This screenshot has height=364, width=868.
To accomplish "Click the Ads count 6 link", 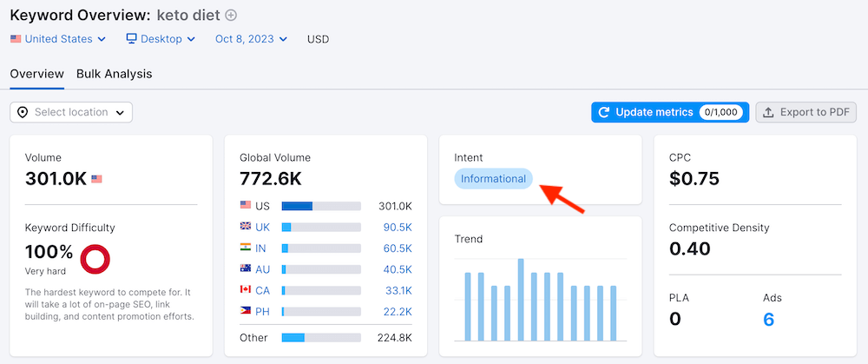I will pos(769,320).
